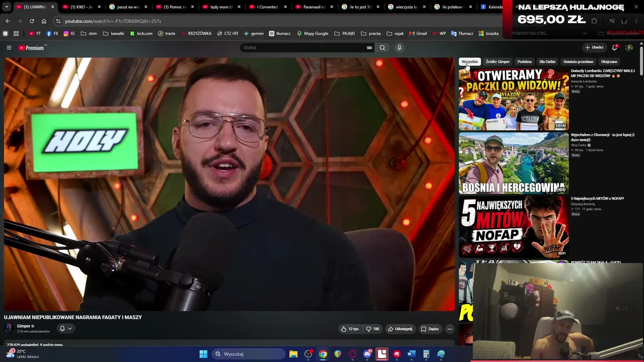This screenshot has height=362, width=644.
Task: Select the Dla Ciebie filter chip
Action: (x=547, y=62)
